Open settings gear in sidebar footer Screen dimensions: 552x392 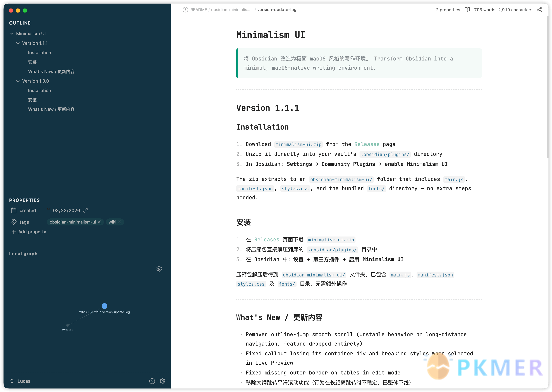coord(163,381)
